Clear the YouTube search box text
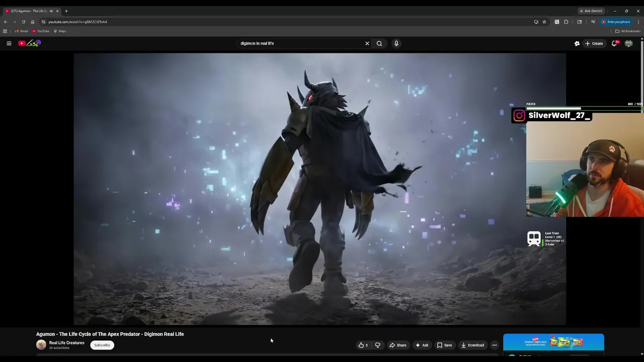This screenshot has width=644, height=362. click(x=367, y=43)
